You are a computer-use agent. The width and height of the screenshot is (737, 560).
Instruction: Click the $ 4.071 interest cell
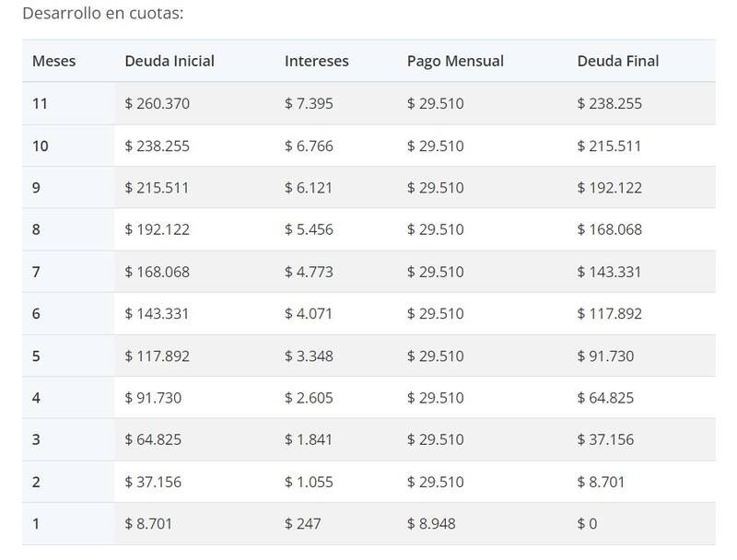pos(309,314)
